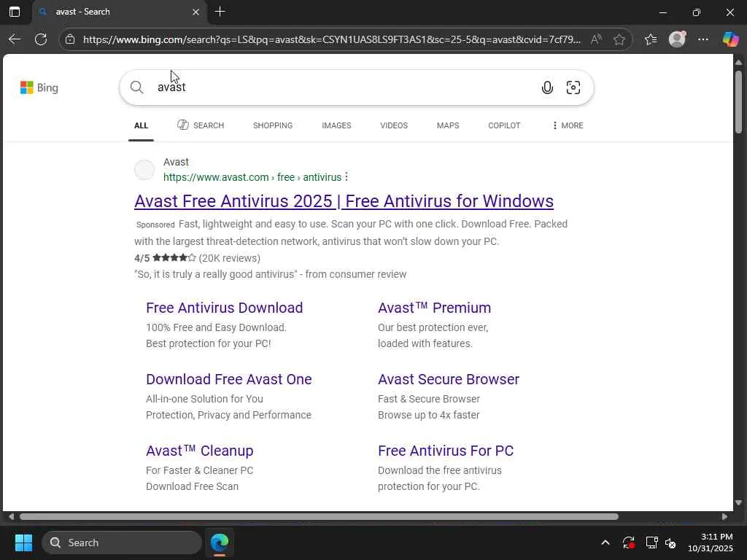747x560 pixels.
Task: Close the avast - Search tab
Action: click(196, 12)
